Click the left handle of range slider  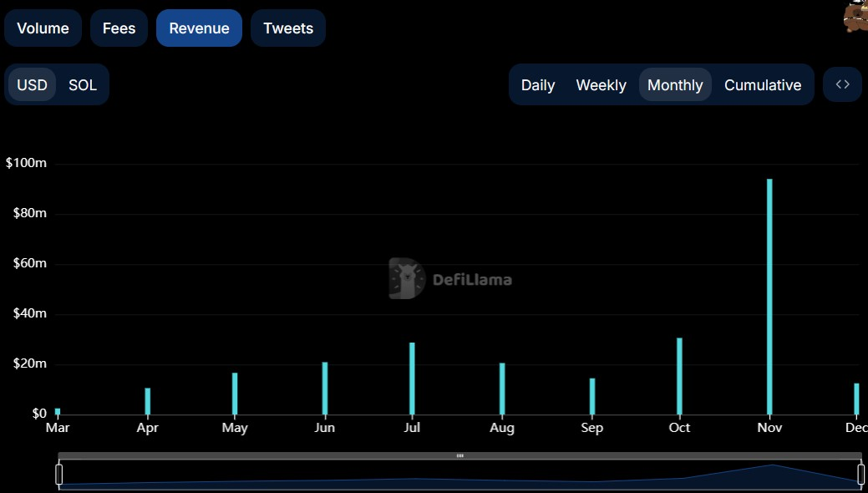click(x=59, y=475)
